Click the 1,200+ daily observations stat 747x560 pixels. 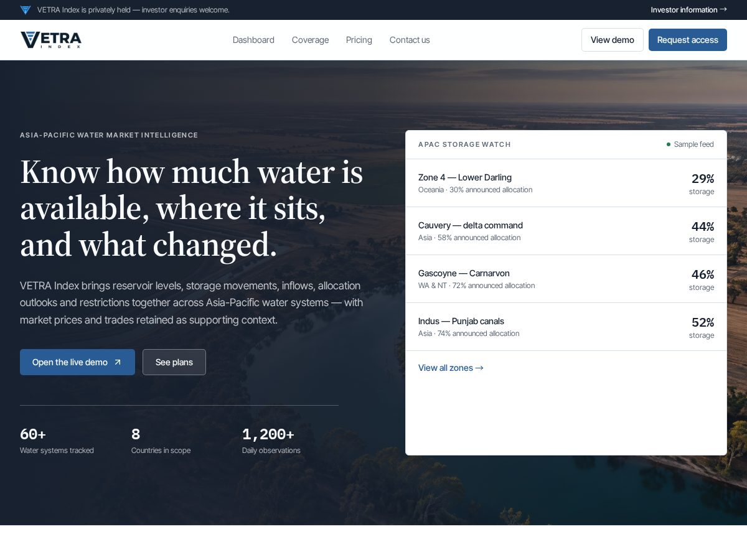(271, 441)
